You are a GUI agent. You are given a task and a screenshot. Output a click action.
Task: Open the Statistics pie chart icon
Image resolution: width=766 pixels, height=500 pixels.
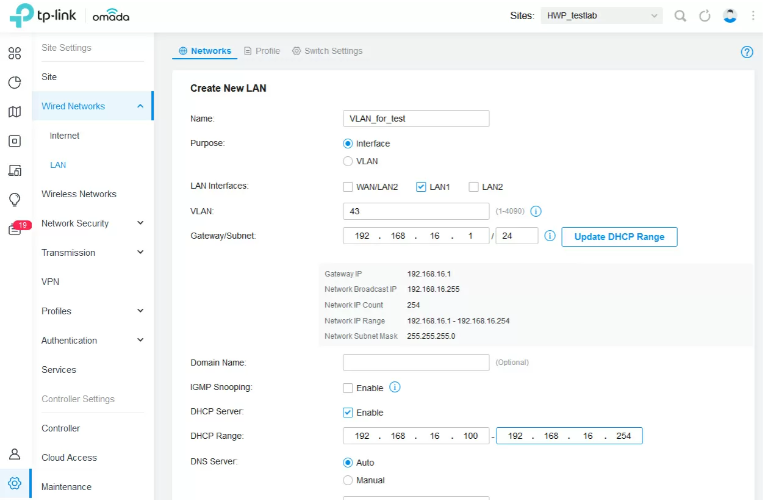coord(15,82)
